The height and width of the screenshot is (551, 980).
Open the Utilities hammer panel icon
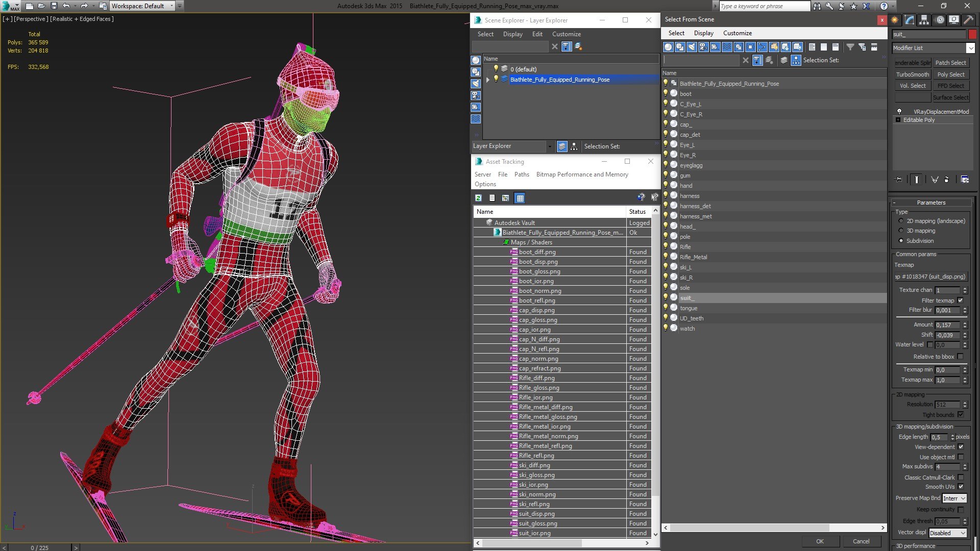[968, 20]
